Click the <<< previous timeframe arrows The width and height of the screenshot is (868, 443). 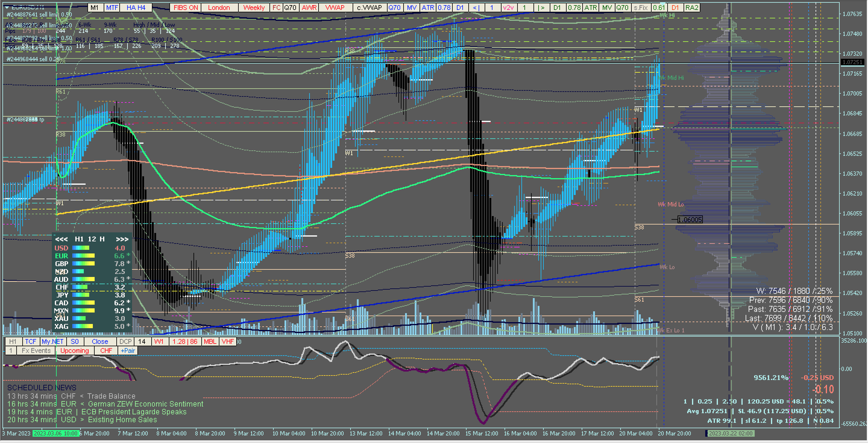coord(61,239)
